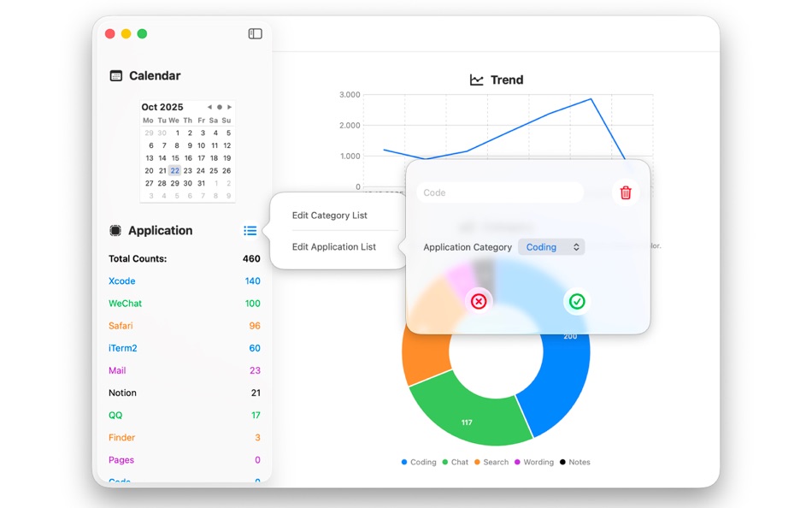Click the blue Coding legend item

pos(419,462)
